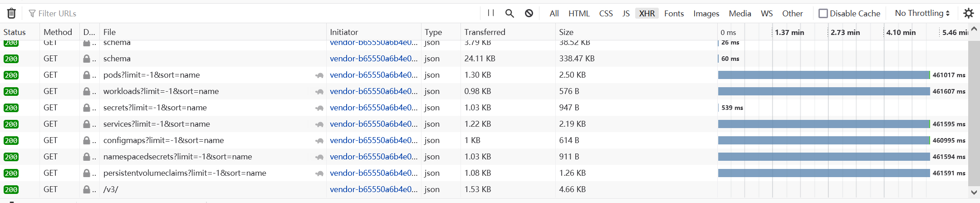
Task: Open the No Throttling dropdown
Action: 922,13
